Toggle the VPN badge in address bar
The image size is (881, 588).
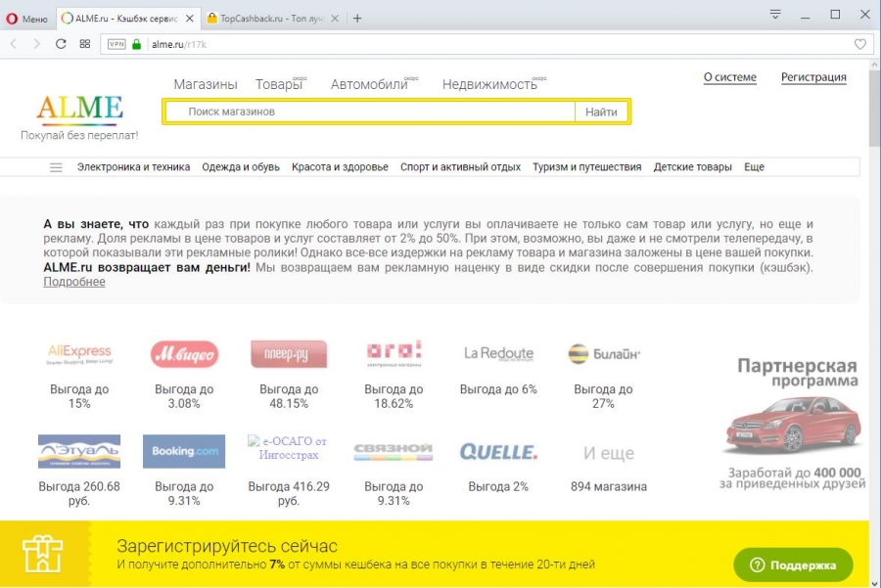pyautogui.click(x=116, y=44)
